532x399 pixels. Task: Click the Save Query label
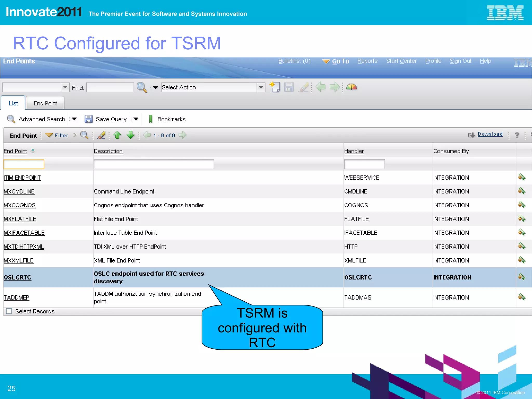[111, 119]
